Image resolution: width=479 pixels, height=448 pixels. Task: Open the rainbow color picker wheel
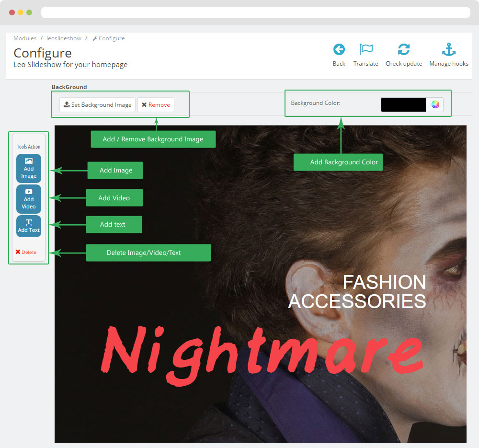pyautogui.click(x=435, y=104)
